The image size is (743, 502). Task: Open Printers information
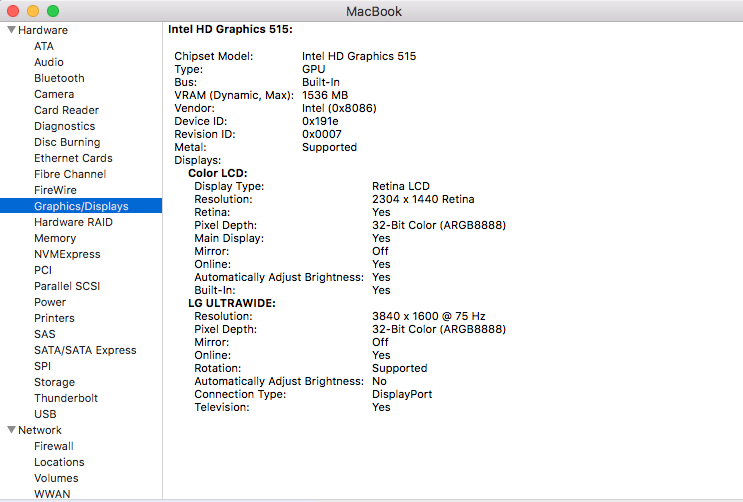click(54, 319)
